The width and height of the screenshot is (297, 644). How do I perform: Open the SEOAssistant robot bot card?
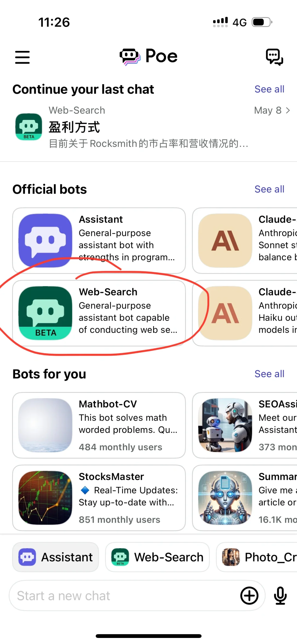click(x=245, y=425)
